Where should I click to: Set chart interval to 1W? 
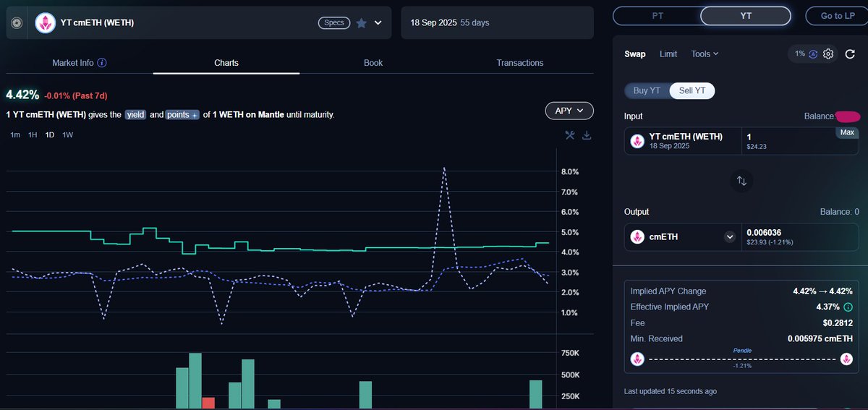pos(68,135)
